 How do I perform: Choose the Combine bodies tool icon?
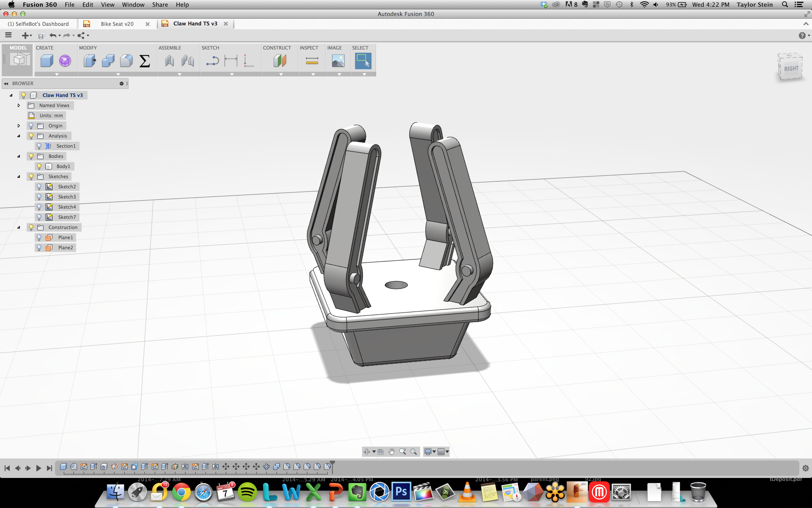pyautogui.click(x=108, y=61)
